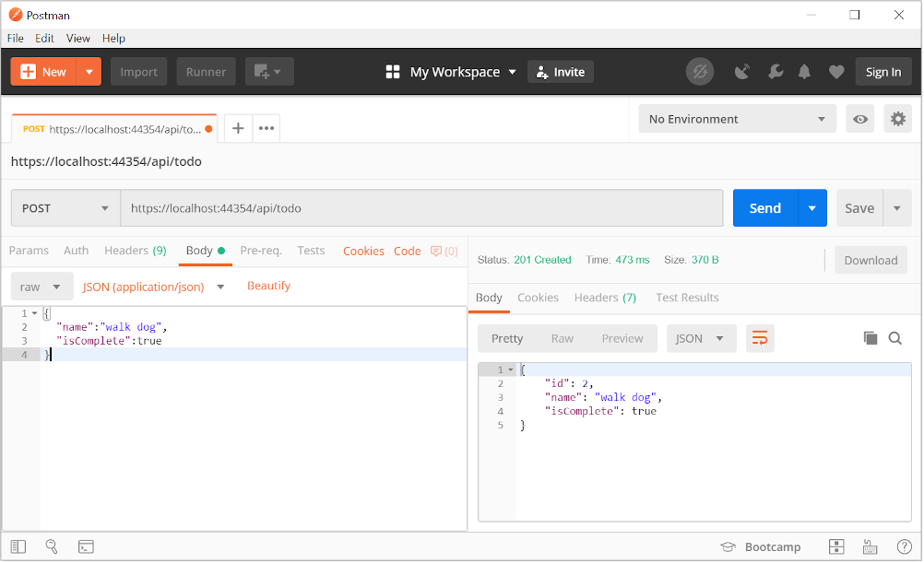
Task: Open response search with magnifier icon
Action: tap(894, 338)
